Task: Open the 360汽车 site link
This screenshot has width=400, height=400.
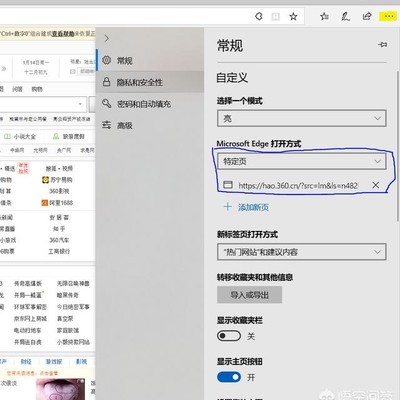Action: [x=59, y=240]
